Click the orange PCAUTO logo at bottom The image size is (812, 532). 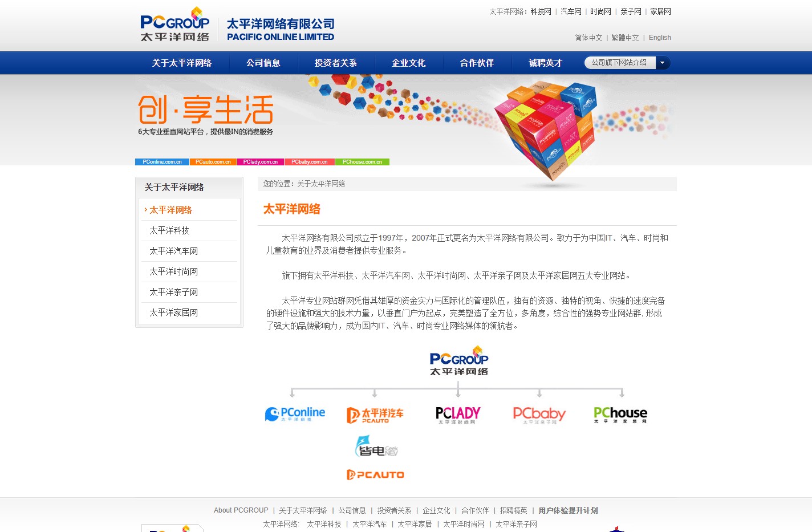coord(375,474)
